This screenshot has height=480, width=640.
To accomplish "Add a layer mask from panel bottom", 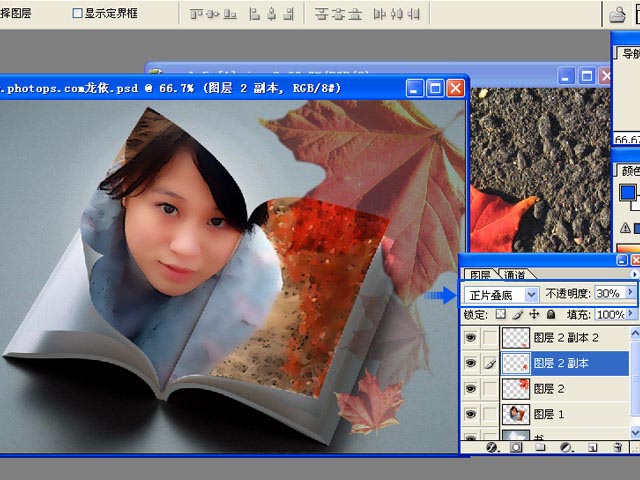I will point(517,448).
